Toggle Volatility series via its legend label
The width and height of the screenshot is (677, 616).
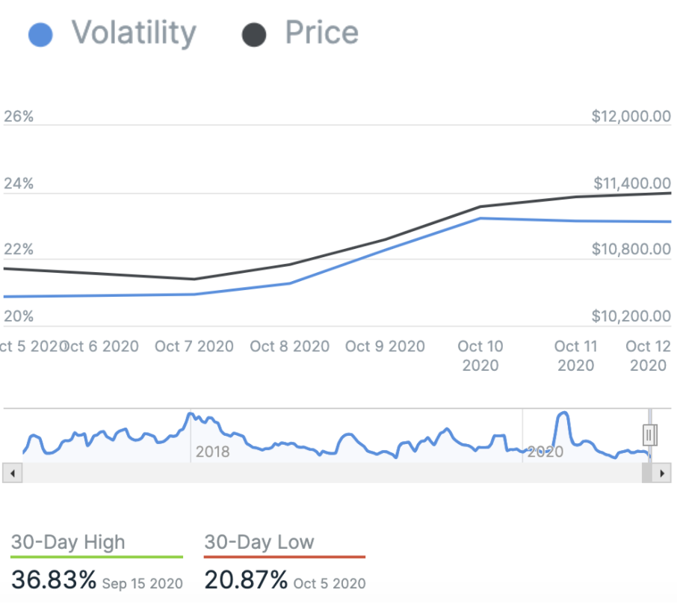[133, 33]
